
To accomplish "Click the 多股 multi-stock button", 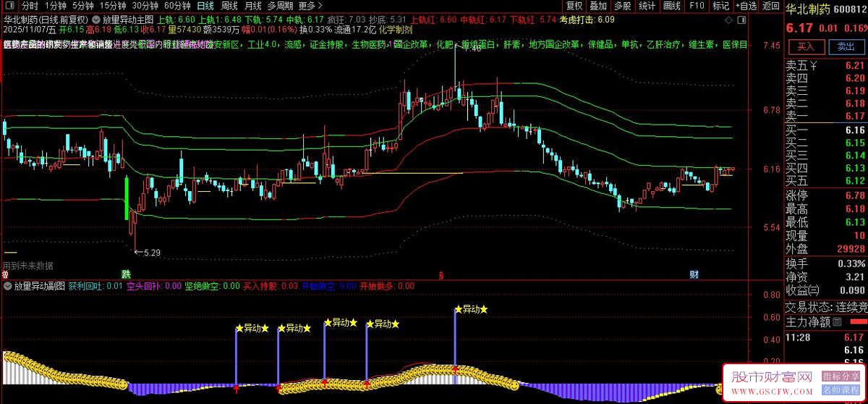I will point(623,6).
